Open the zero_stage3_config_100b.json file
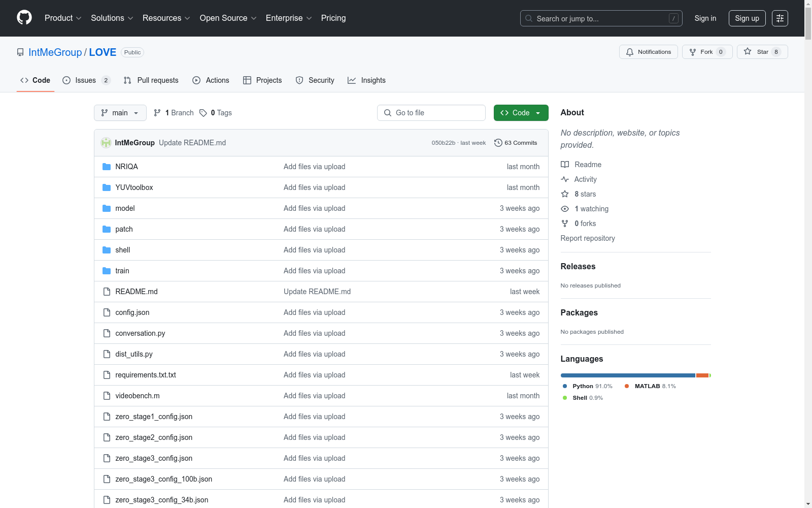Screen dimensions: 812x508 (164, 479)
